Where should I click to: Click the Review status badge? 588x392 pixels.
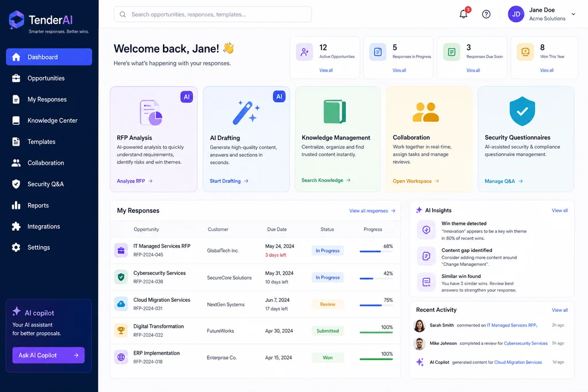point(327,304)
